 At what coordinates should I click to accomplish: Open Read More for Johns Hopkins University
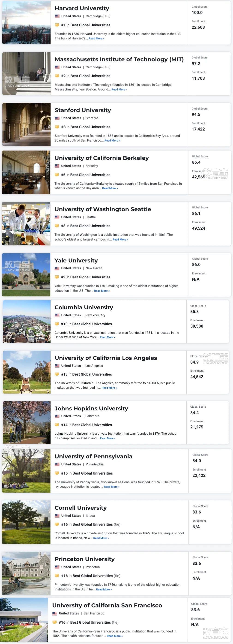108,439
